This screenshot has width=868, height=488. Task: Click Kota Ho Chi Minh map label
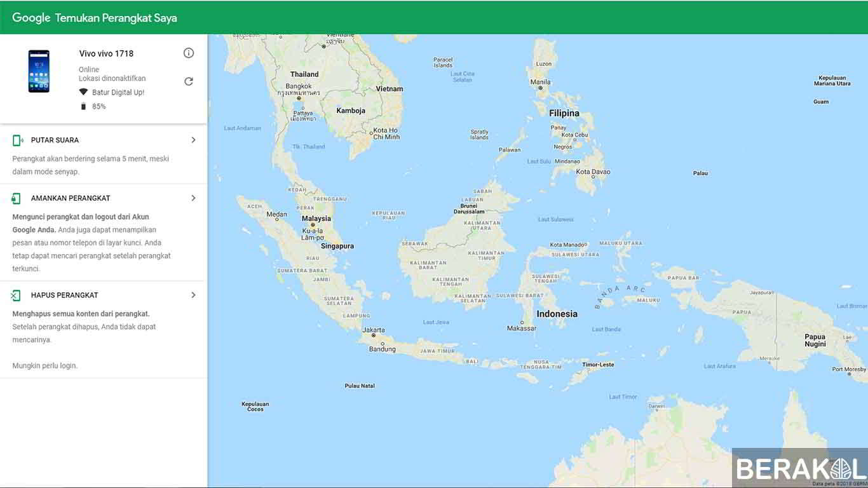point(386,133)
